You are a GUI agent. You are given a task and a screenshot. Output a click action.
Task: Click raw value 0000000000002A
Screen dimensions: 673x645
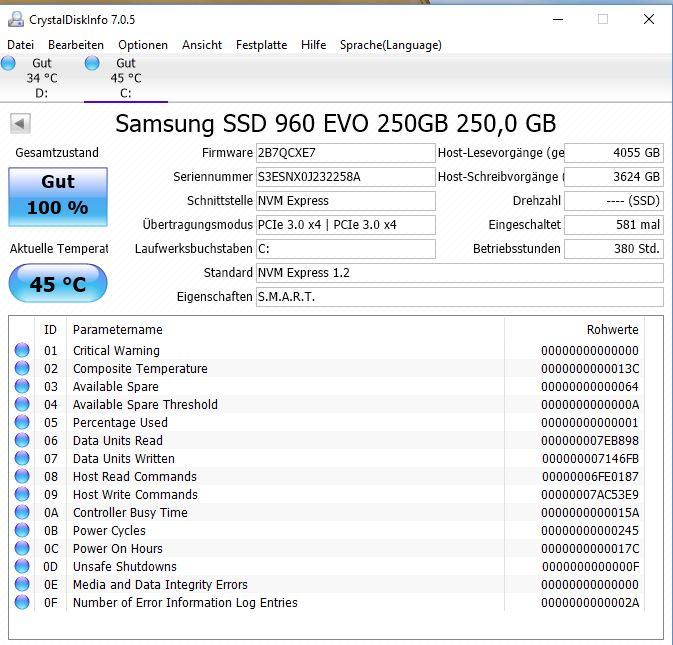[590, 603]
